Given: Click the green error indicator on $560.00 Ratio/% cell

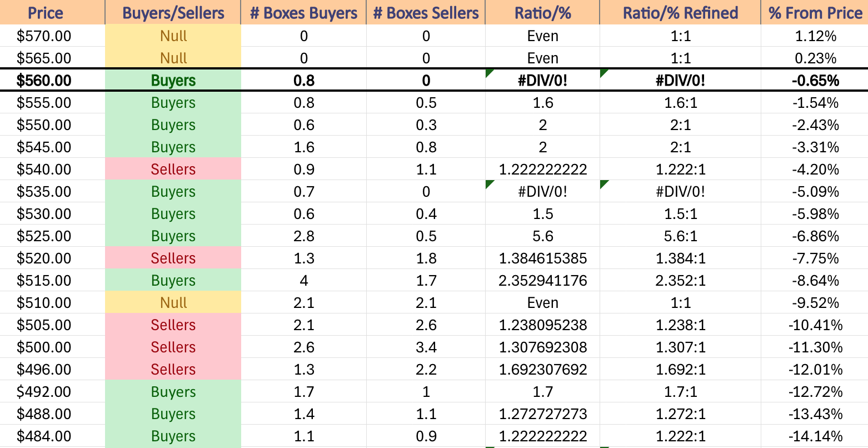Looking at the screenshot, I should (489, 73).
